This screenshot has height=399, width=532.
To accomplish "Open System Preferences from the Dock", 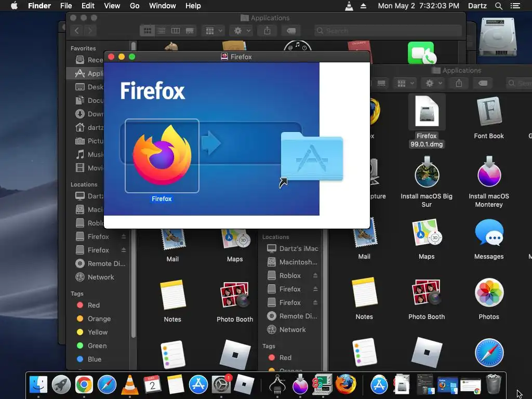I will (x=221, y=384).
